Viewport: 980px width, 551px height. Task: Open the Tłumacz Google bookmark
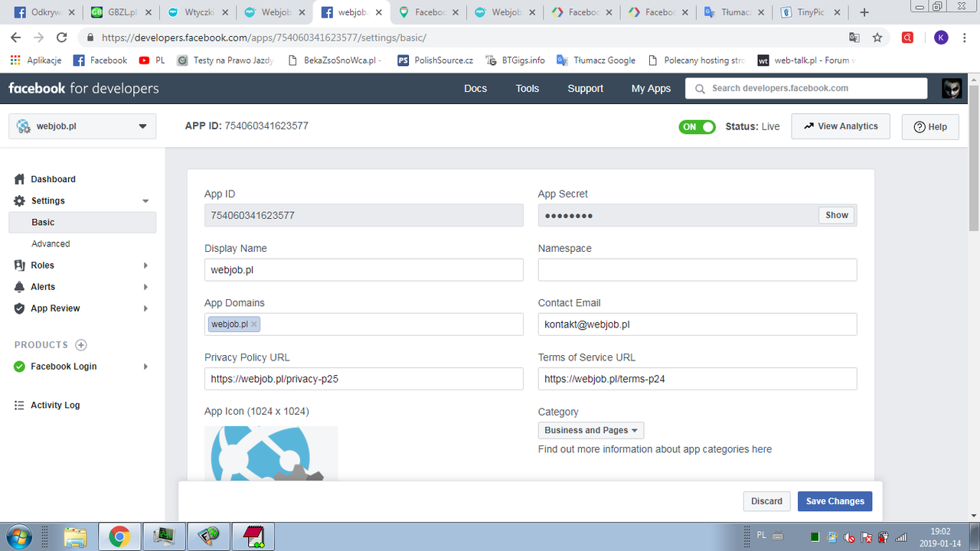(x=596, y=60)
